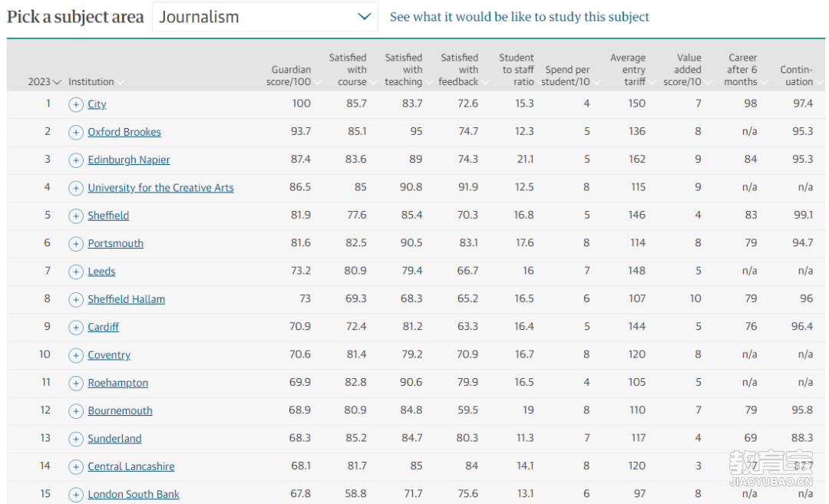
Task: Expand the Cardiff row details
Action: pos(76,328)
